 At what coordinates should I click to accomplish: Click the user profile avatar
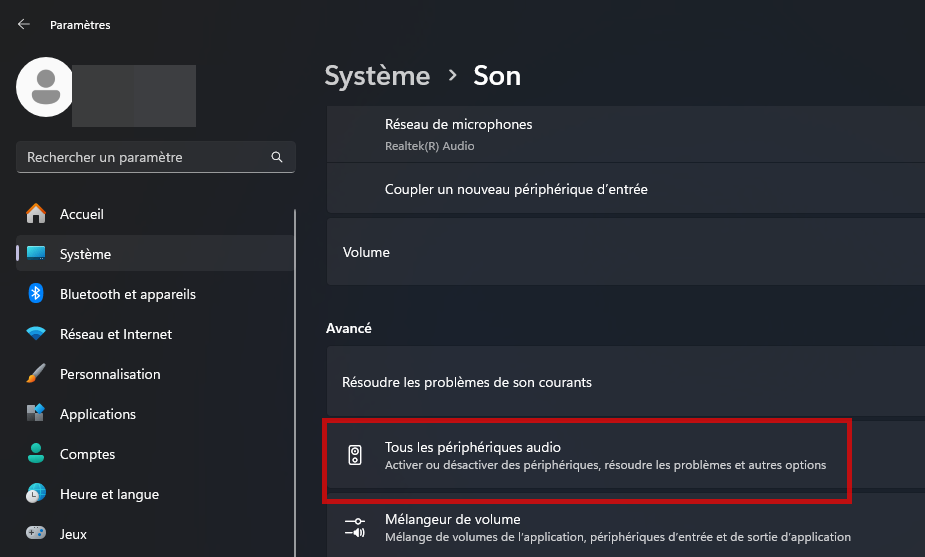pos(45,86)
